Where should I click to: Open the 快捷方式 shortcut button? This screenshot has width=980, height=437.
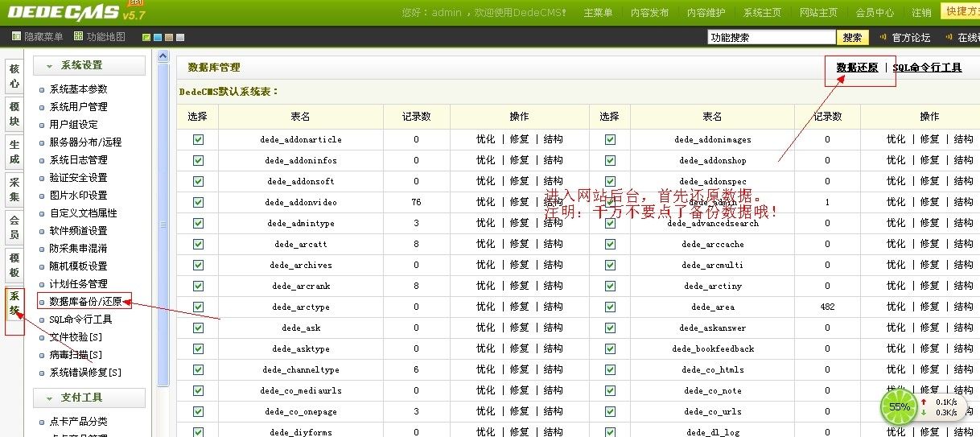tap(960, 12)
